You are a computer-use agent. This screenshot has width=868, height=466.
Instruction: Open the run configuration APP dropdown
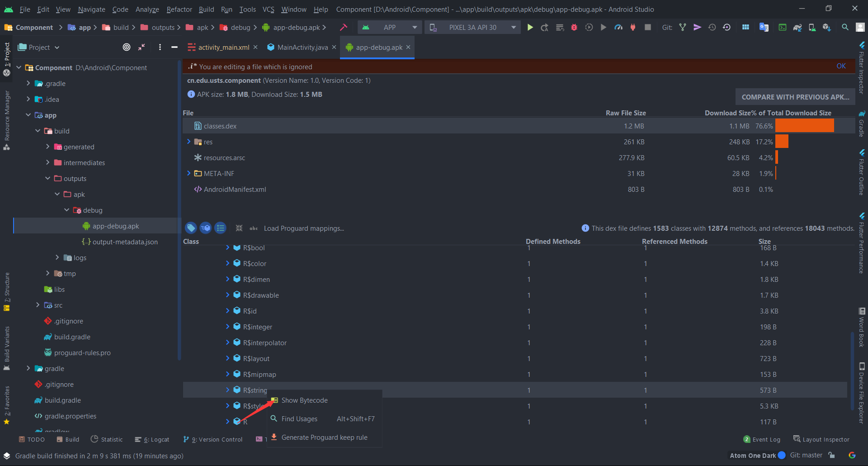(x=389, y=27)
